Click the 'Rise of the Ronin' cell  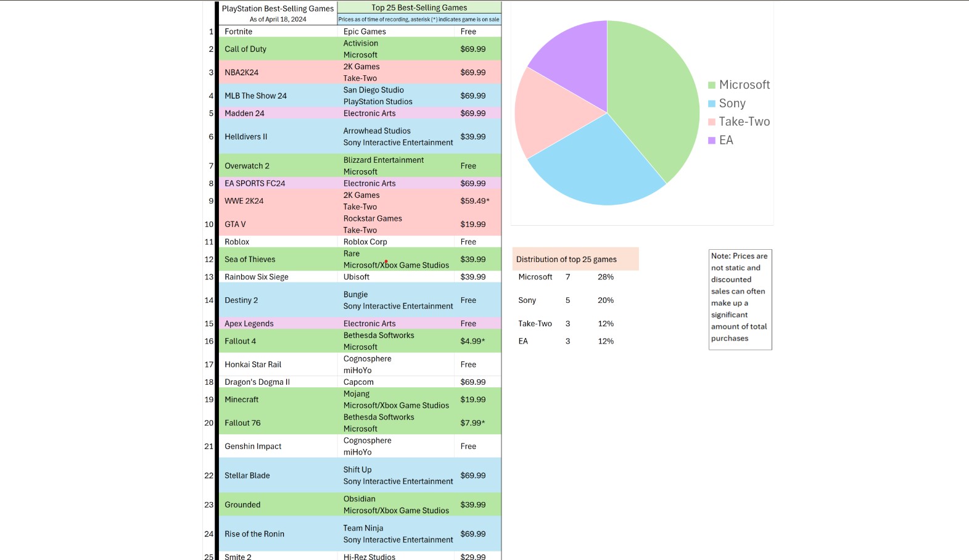tap(278, 534)
